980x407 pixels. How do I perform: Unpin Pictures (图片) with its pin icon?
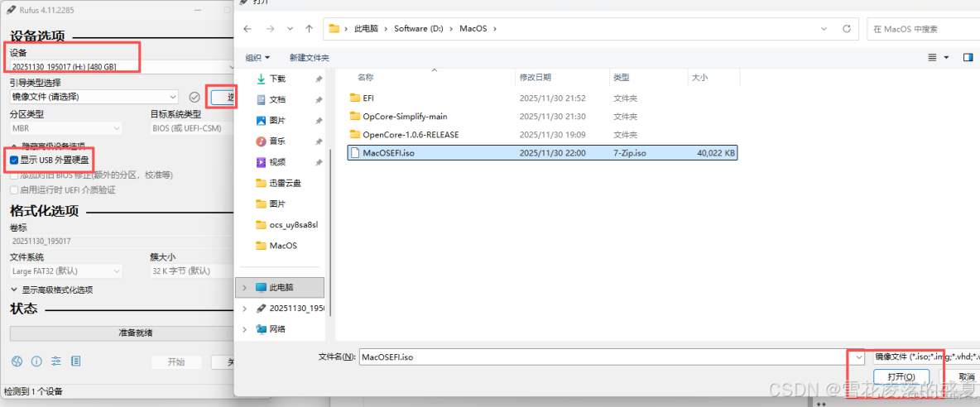(319, 121)
